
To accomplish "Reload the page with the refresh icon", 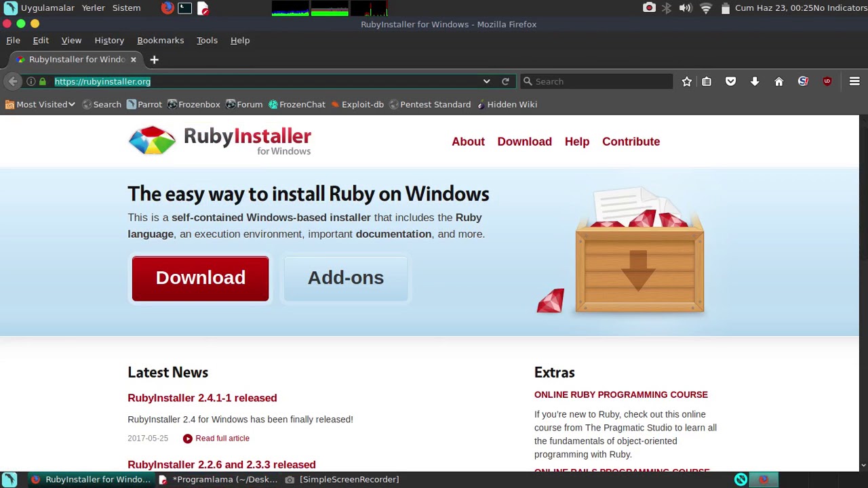I will point(505,81).
